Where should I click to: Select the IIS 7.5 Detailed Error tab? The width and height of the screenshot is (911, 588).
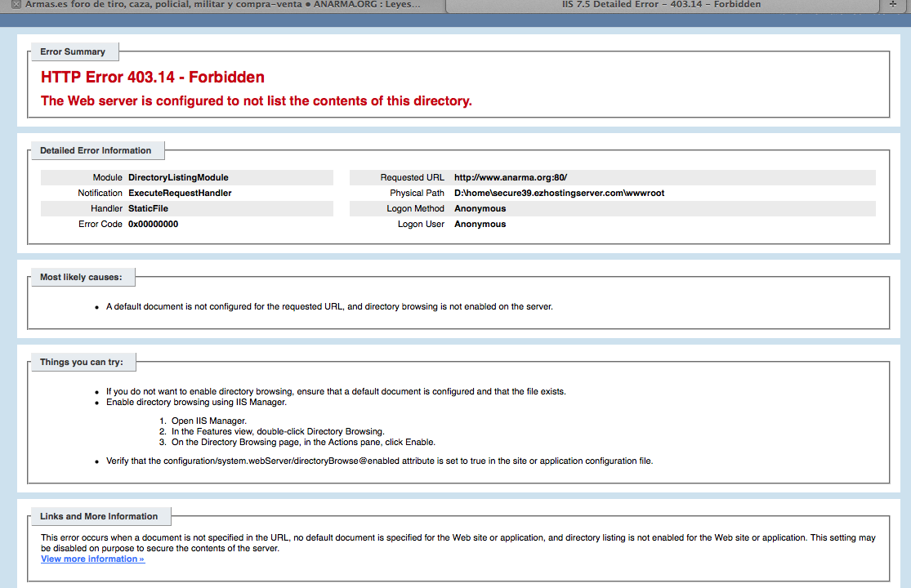tap(661, 5)
